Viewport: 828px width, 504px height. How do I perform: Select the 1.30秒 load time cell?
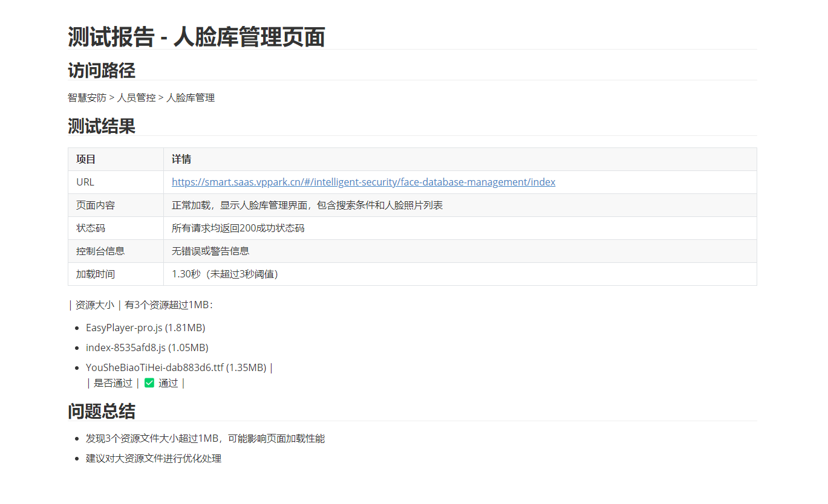coord(225,274)
